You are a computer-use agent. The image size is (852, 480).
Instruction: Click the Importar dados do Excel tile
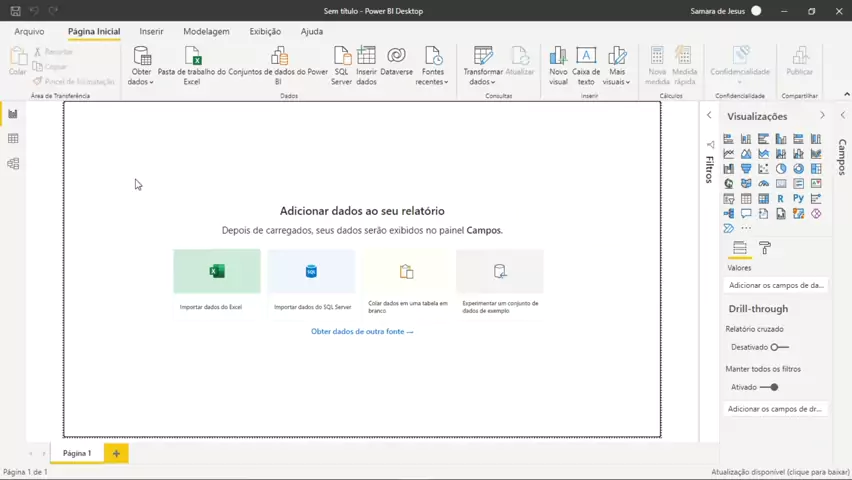click(217, 284)
